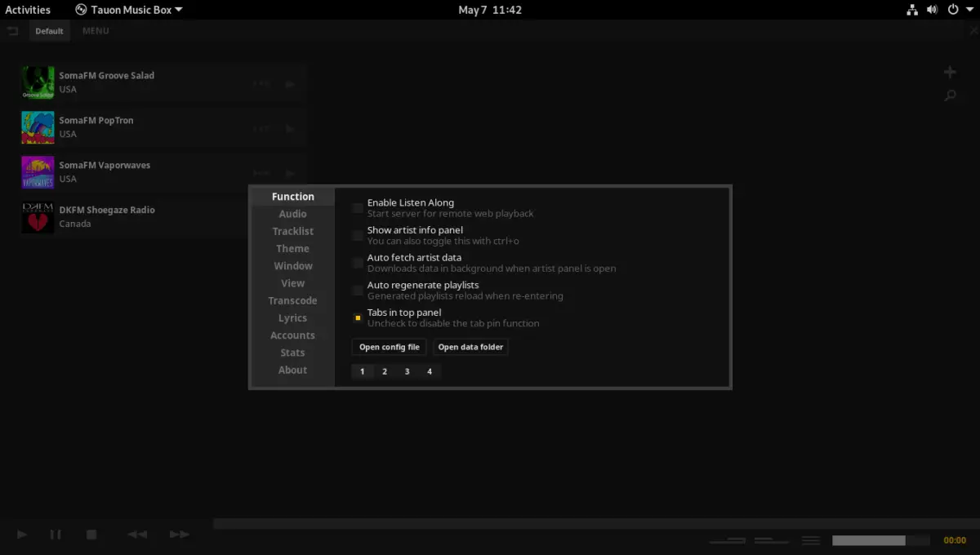Screen dimensions: 980x555
Task: Click the network icon in the top bar
Action: (x=912, y=10)
